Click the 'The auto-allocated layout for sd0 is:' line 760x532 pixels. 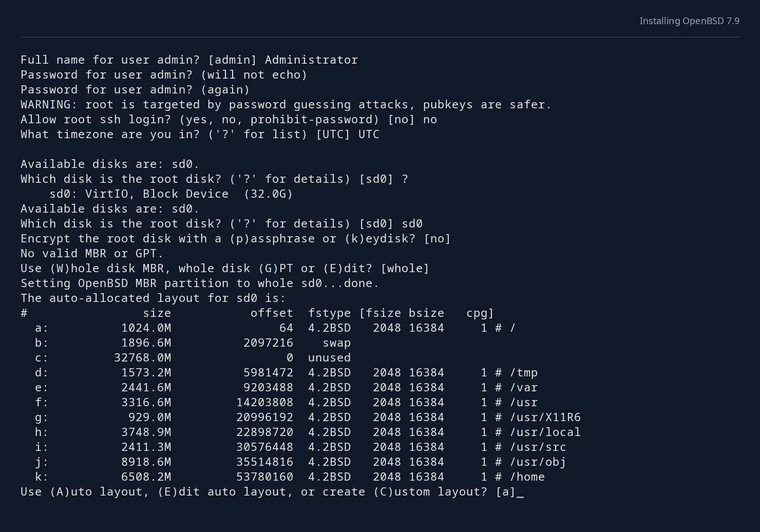tap(153, 298)
